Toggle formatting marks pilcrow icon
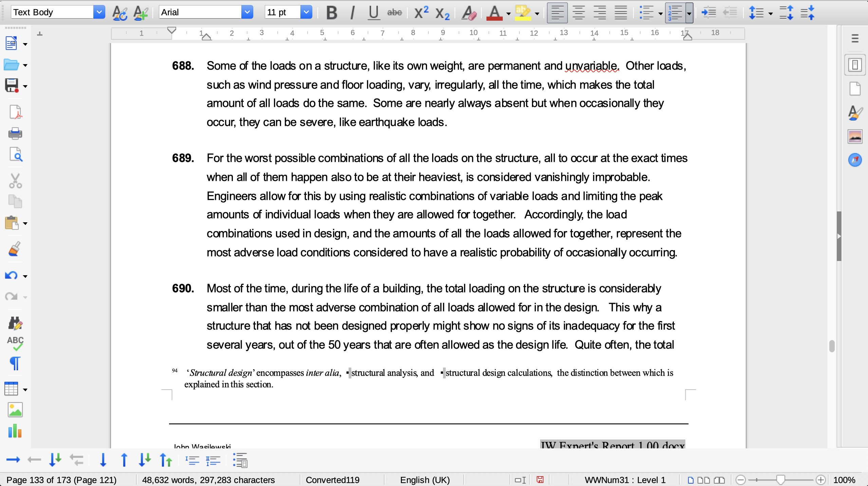The image size is (868, 486). tap(15, 363)
